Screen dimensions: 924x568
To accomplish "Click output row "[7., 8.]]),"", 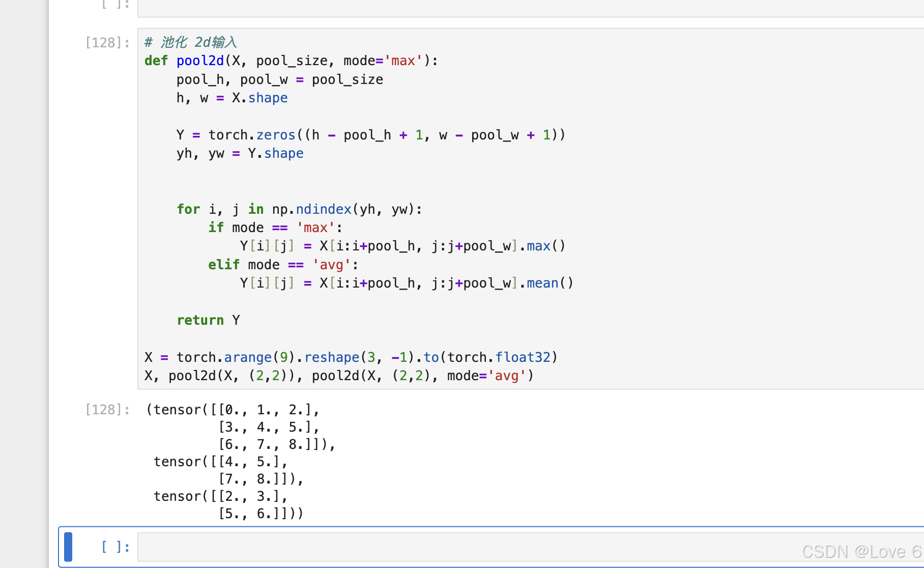I will pos(261,479).
